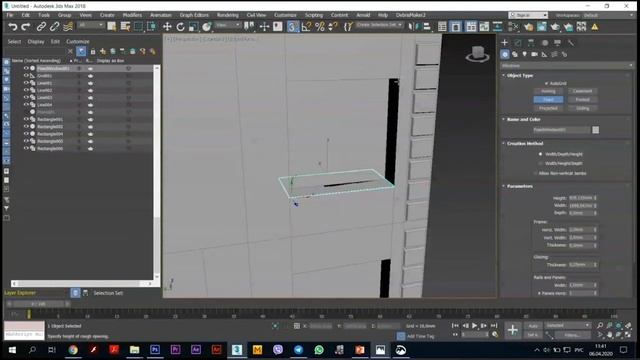
Task: Collapse the Object Type rollout
Action: (520, 76)
